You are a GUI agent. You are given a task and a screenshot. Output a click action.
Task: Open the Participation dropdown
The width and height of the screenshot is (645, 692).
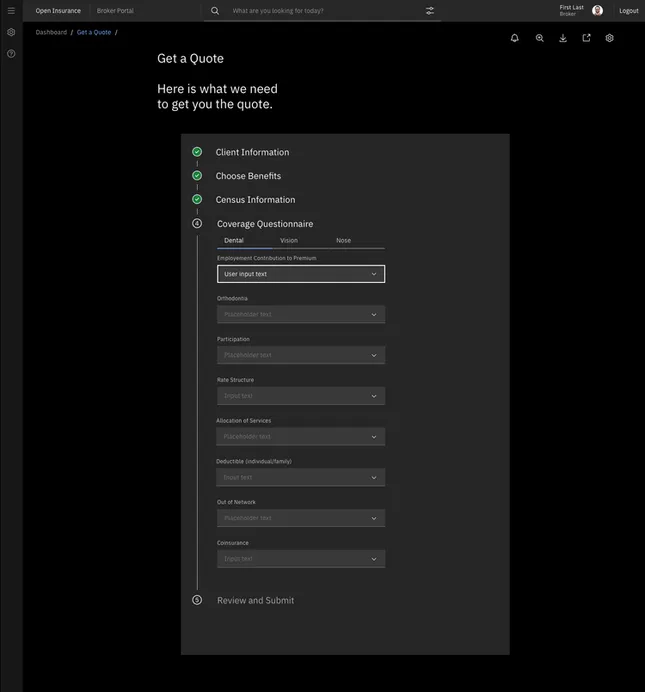click(301, 355)
